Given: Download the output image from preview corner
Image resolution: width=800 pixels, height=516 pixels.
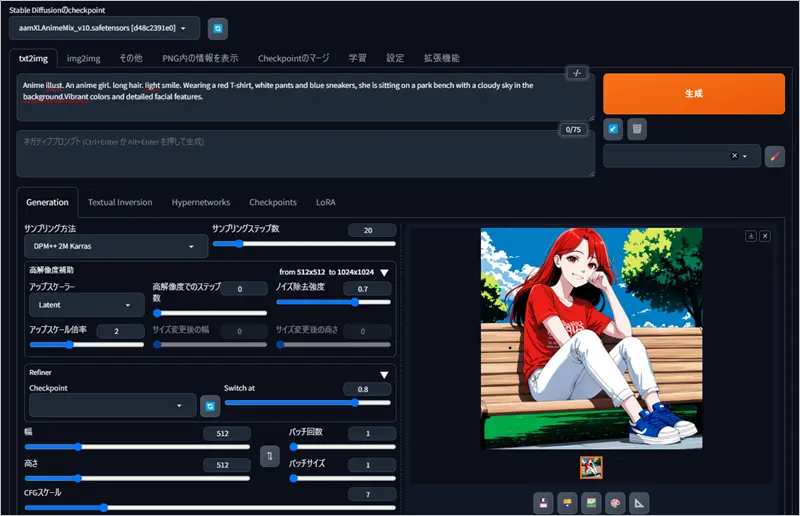Looking at the screenshot, I should pyautogui.click(x=750, y=236).
